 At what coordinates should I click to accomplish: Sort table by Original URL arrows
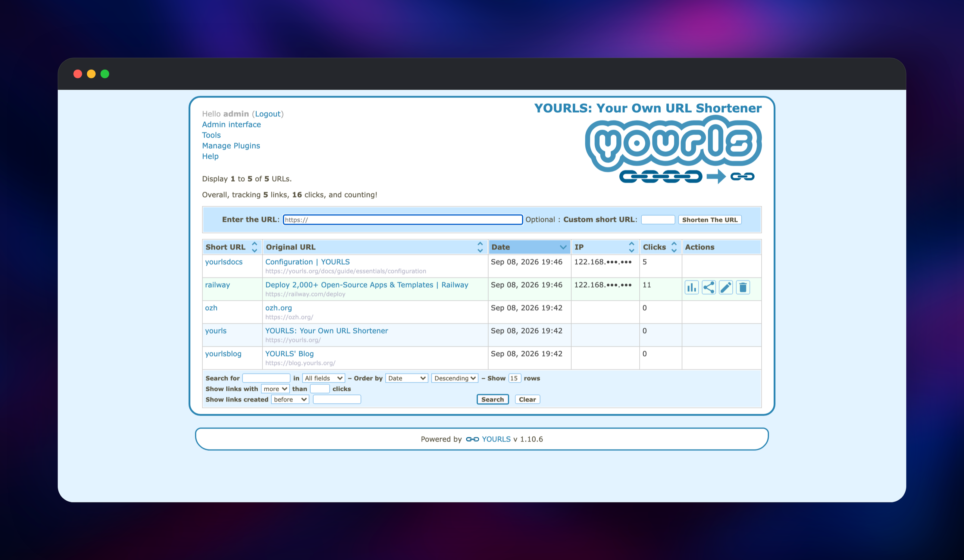(x=480, y=247)
